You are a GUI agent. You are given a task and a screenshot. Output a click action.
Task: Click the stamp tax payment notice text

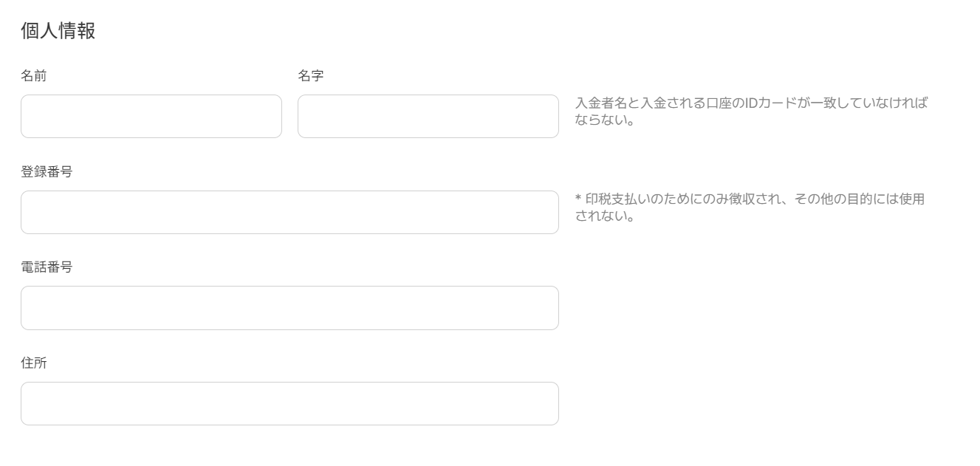[x=750, y=208]
